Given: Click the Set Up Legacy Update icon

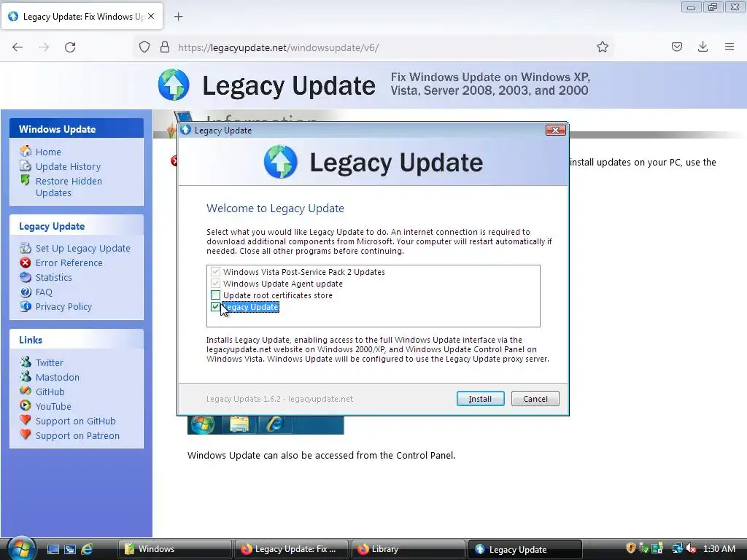Looking at the screenshot, I should (26, 248).
